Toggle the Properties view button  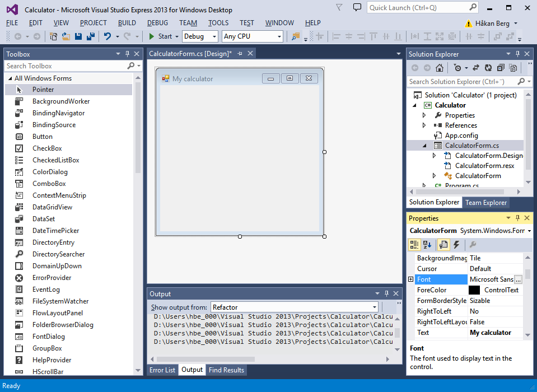pyautogui.click(x=443, y=245)
